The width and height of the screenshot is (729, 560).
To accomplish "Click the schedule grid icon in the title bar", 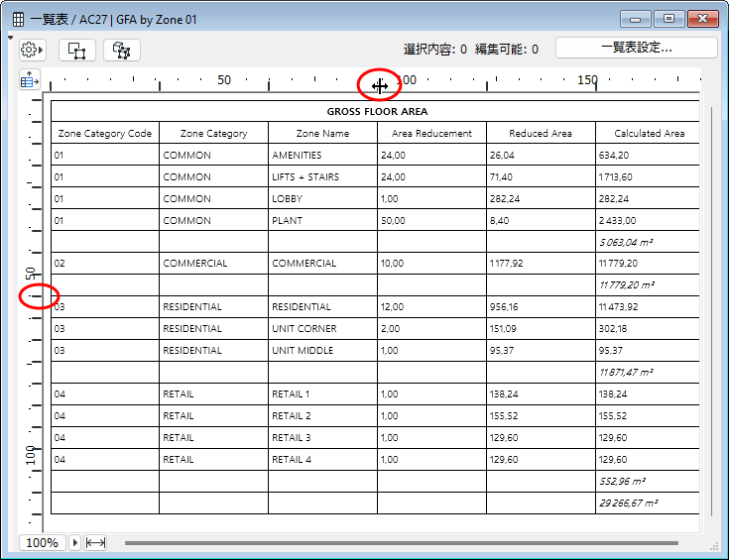I will tap(18, 20).
